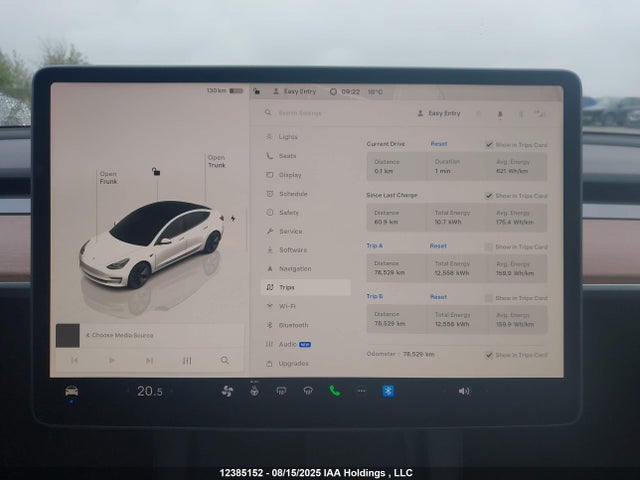Tap the magnifier beside Search Settings
640x480 pixels.
[x=268, y=112]
